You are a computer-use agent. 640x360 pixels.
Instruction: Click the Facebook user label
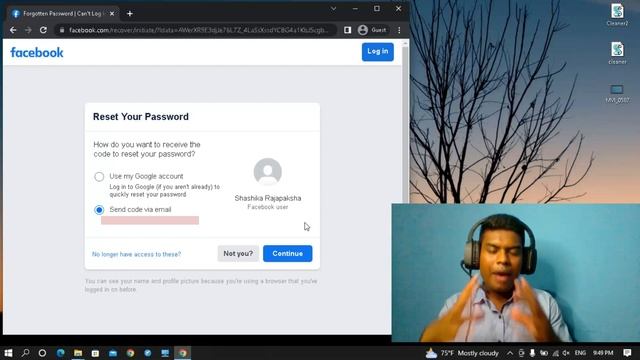268,207
